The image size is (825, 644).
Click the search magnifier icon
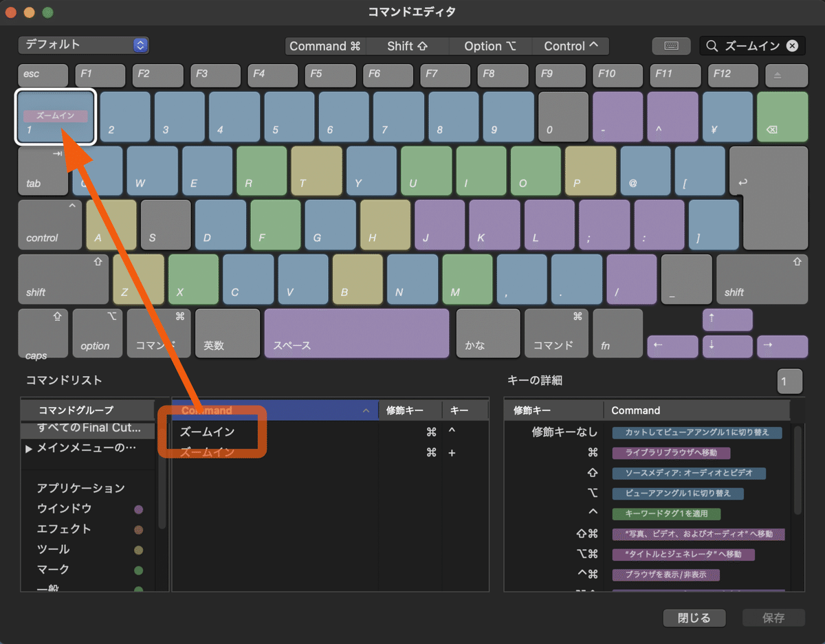coord(712,46)
